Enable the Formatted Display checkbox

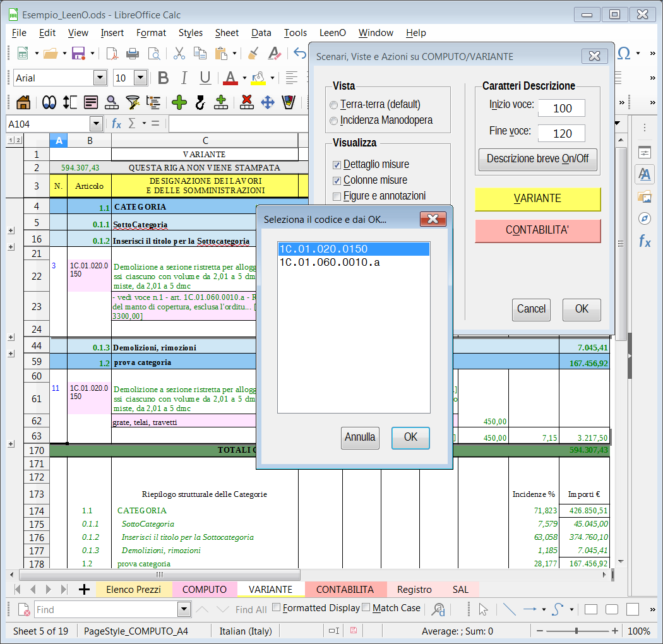pos(276,607)
